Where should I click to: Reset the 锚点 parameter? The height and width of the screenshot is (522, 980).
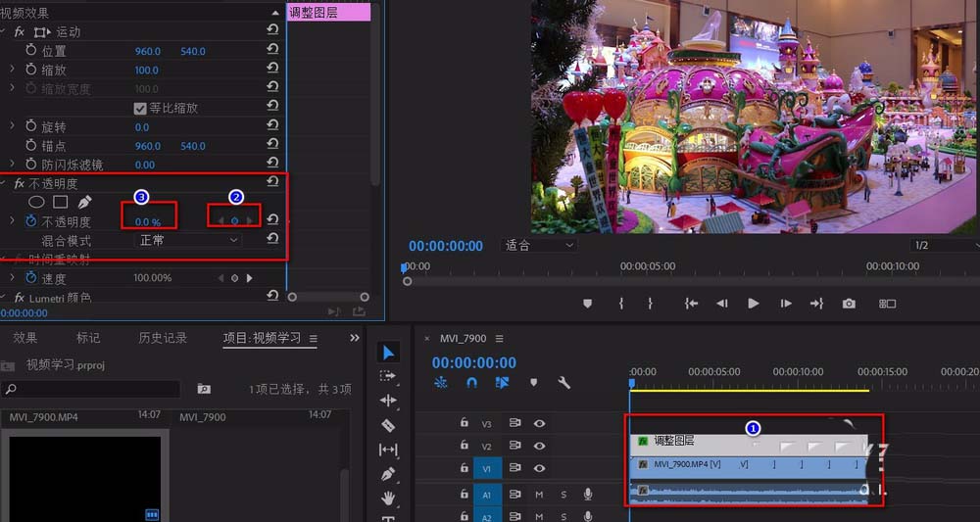point(272,144)
